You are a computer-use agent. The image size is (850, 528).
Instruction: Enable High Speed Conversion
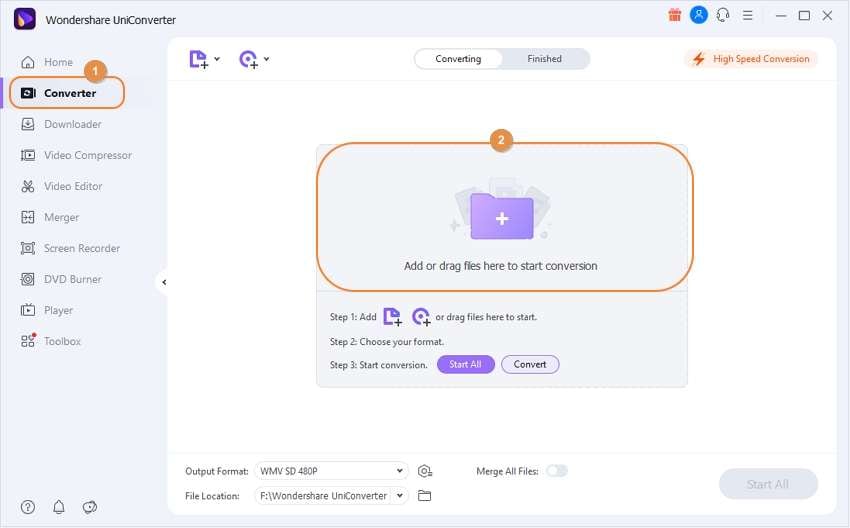click(751, 59)
